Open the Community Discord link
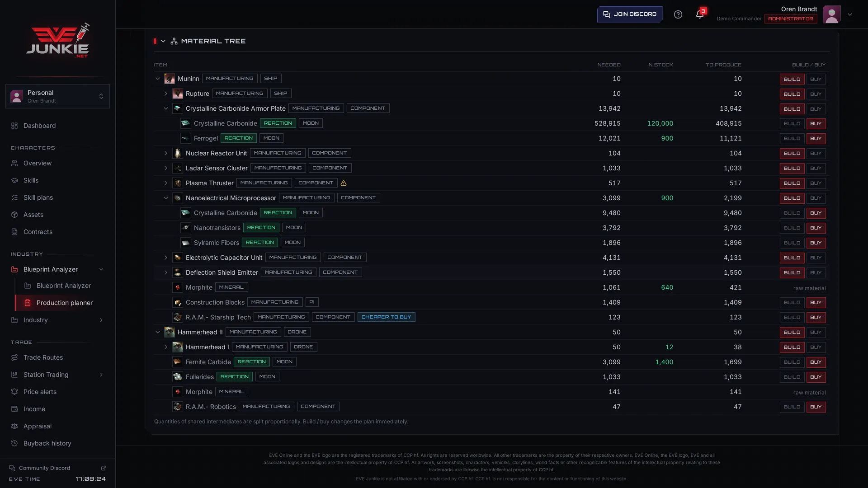868x488 pixels. 57,468
